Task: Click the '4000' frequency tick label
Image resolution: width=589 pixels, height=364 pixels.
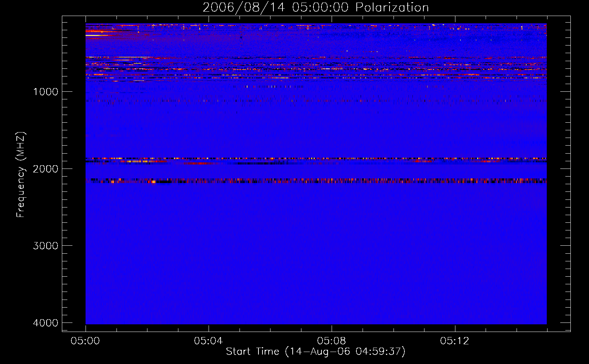Action: (46, 323)
